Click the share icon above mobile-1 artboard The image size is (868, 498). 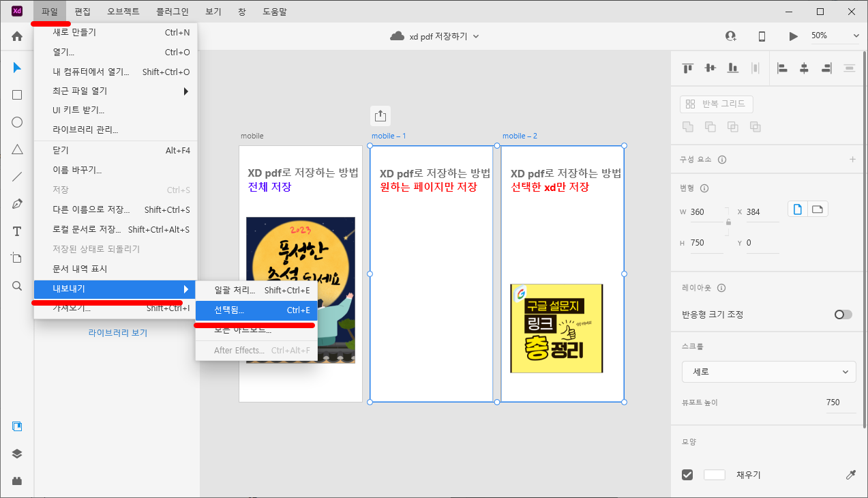(x=380, y=116)
